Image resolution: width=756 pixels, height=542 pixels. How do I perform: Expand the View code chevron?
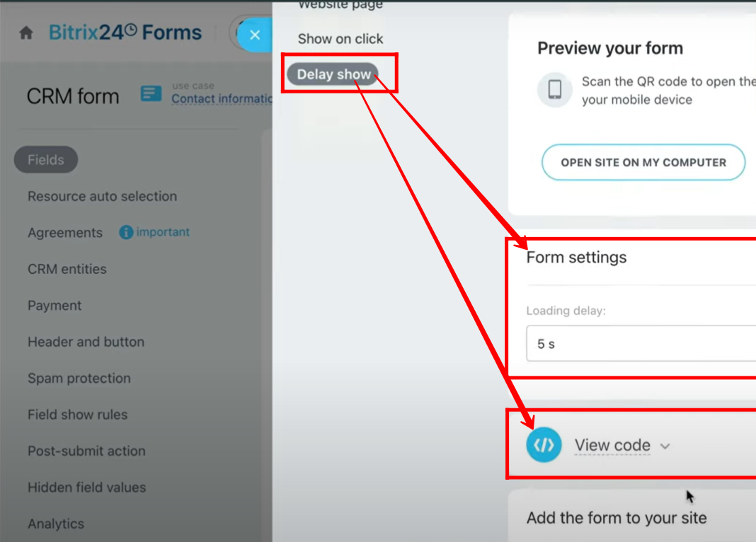[x=665, y=446]
